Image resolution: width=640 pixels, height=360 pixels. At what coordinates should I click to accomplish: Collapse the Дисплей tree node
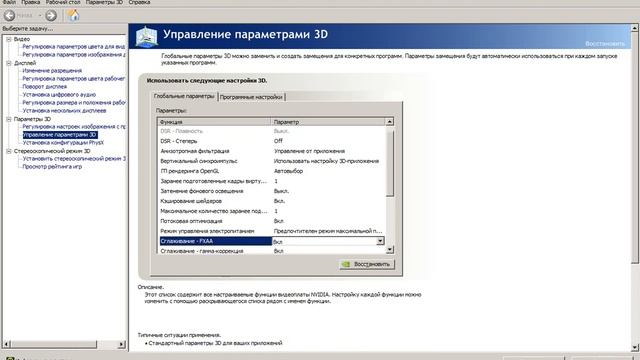coord(9,63)
